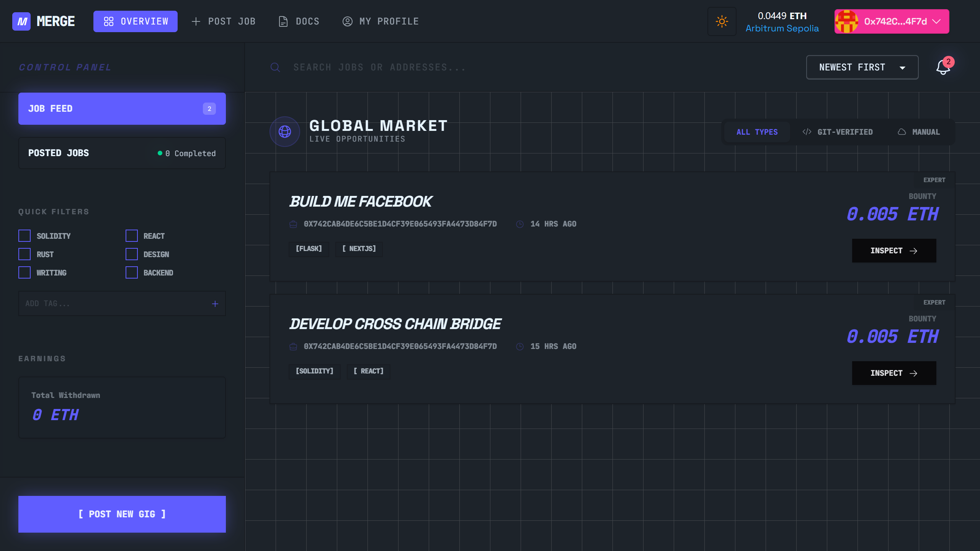Screen dimensions: 980x551
Task: Switch to the Git-Verified job type tab
Action: [838, 132]
